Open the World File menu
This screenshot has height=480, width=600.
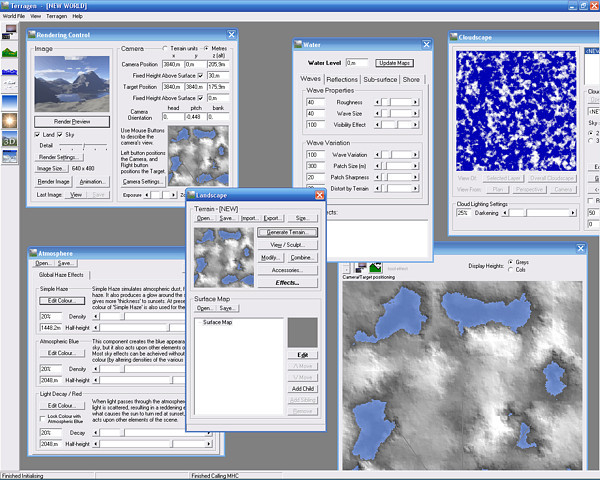[14, 16]
